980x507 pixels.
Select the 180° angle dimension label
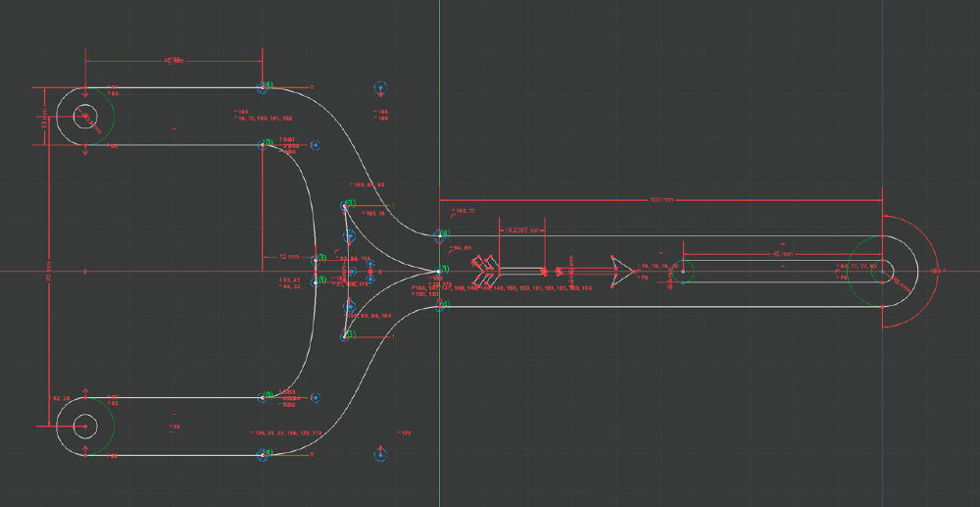pos(935,270)
